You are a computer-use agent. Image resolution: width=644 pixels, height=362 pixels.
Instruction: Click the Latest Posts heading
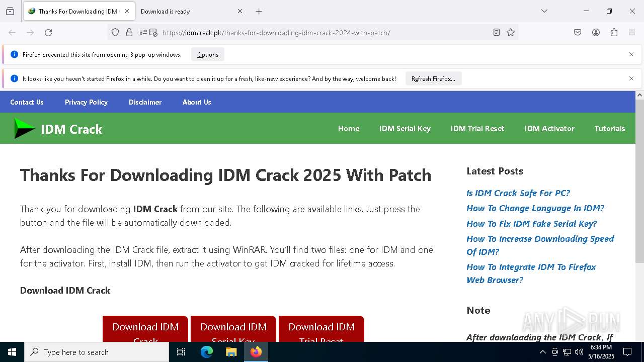point(495,171)
